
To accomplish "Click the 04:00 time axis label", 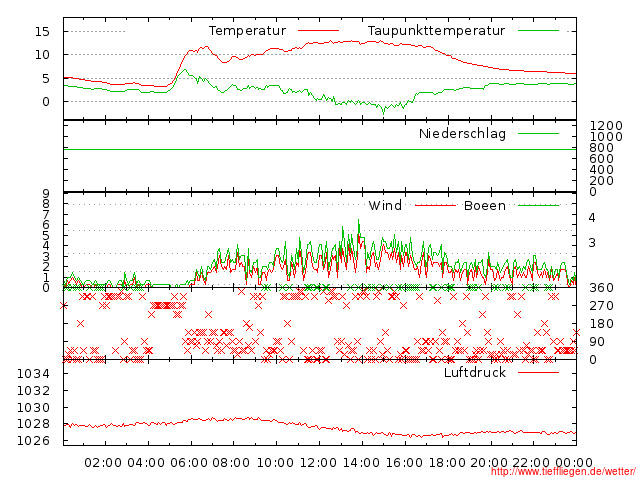I will [x=146, y=463].
